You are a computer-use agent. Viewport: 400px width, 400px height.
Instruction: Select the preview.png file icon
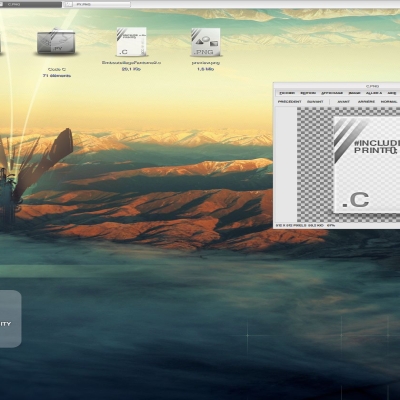pos(206,42)
